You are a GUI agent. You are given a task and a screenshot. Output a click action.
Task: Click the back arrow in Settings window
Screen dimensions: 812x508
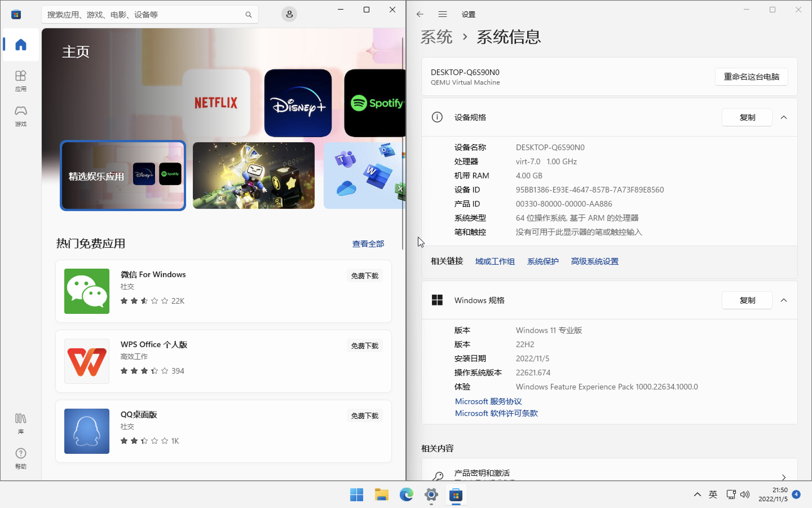(x=420, y=14)
